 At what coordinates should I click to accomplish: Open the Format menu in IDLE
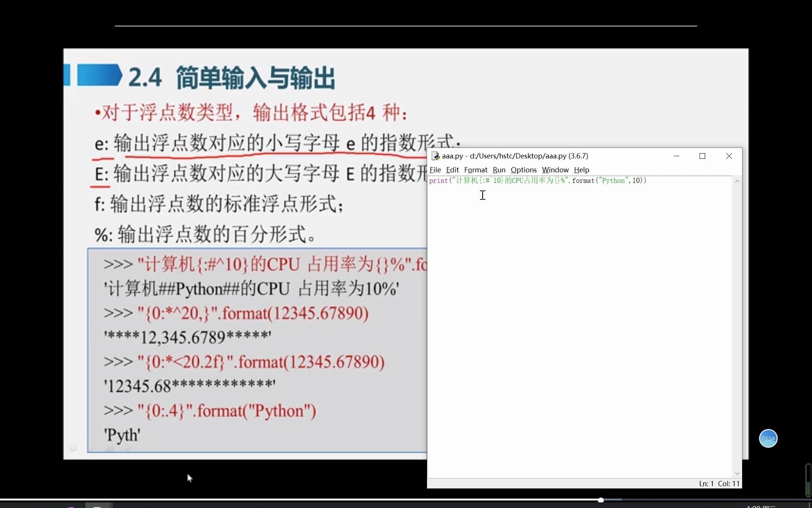coord(475,169)
